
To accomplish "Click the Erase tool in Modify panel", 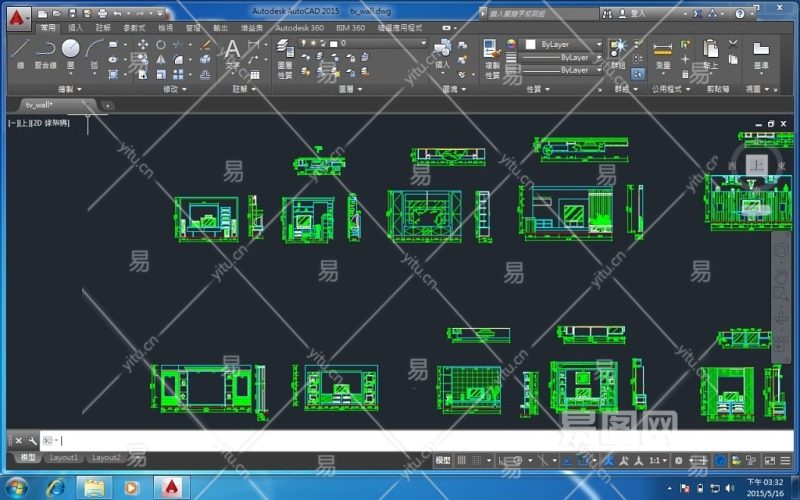I will coord(206,45).
